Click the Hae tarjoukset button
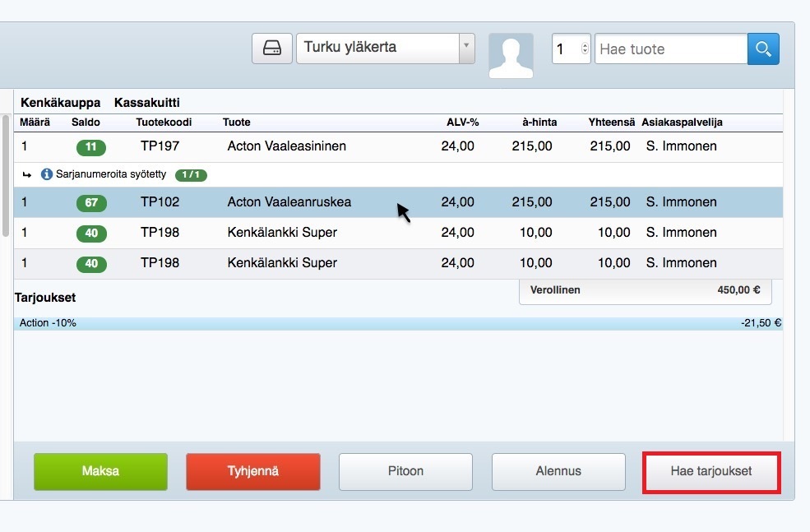 click(710, 471)
